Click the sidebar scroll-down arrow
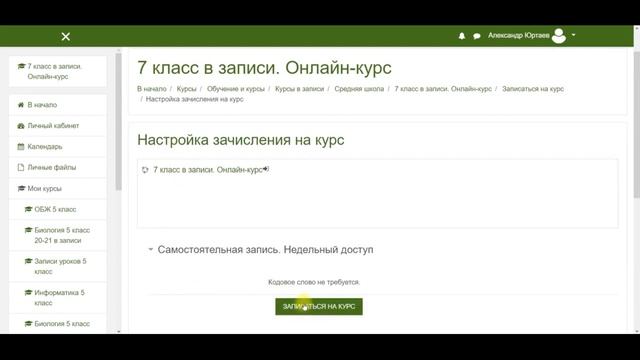The height and width of the screenshot is (360, 640). [118, 331]
